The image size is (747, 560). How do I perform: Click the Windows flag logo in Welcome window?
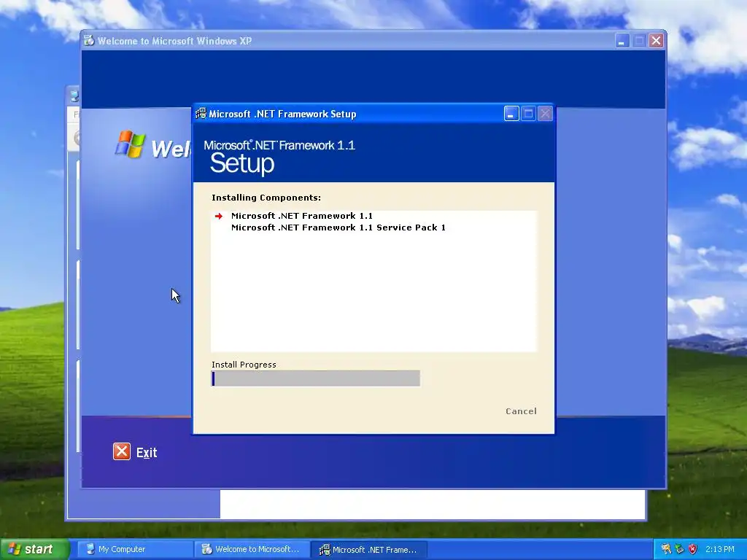pyautogui.click(x=130, y=144)
